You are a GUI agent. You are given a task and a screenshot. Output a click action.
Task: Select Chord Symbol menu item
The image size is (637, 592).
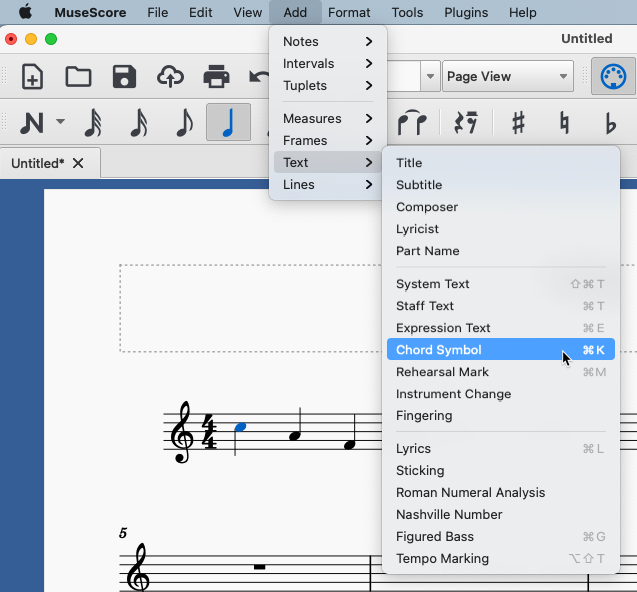click(500, 349)
